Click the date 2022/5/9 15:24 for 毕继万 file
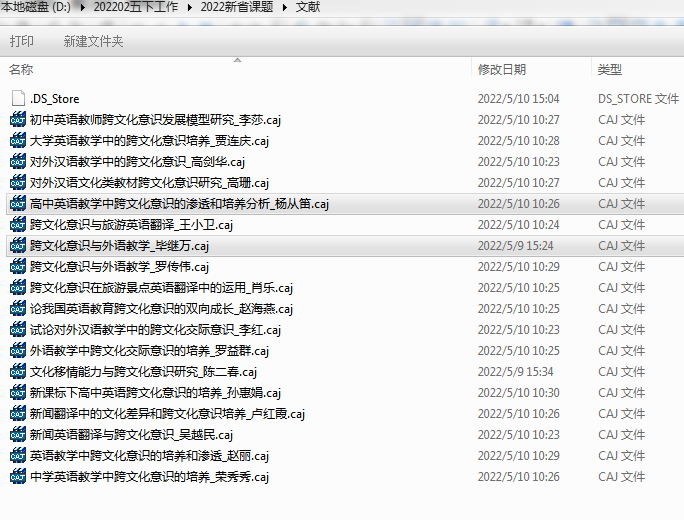Image resolution: width=684 pixels, height=520 pixels. pos(515,246)
